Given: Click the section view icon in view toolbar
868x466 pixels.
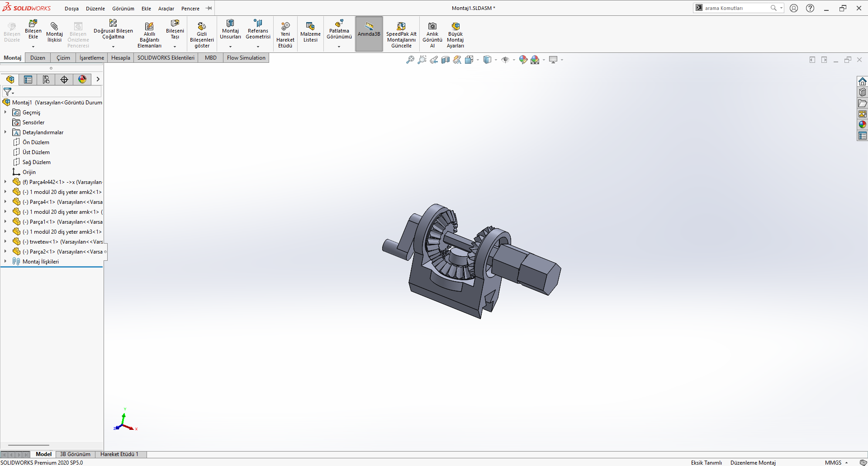Looking at the screenshot, I should (446, 60).
